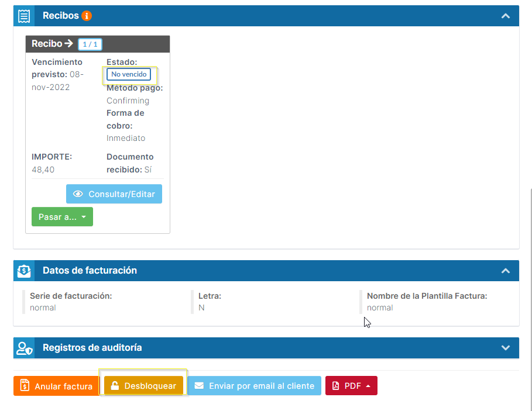This screenshot has width=532, height=411.
Task: Expand Registros de auditoría using its chevron
Action: 506,348
